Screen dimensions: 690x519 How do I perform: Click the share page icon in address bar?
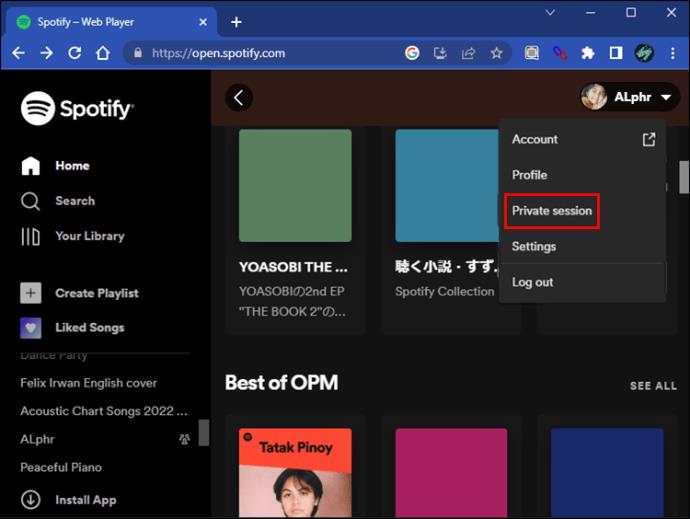(x=468, y=53)
